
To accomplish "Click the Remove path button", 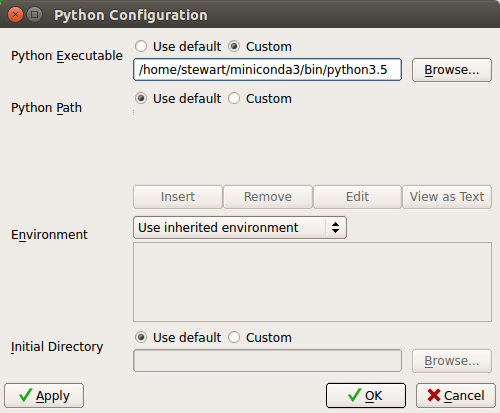I will tap(268, 197).
